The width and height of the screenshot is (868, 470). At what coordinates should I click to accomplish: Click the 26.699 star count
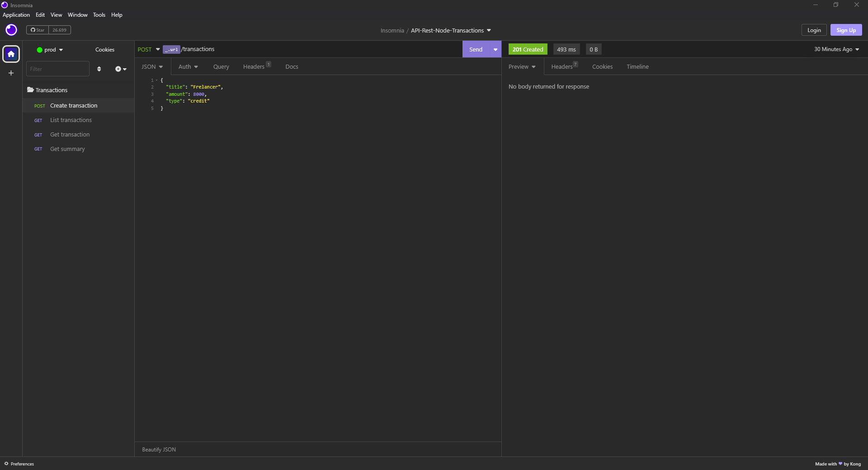(59, 30)
